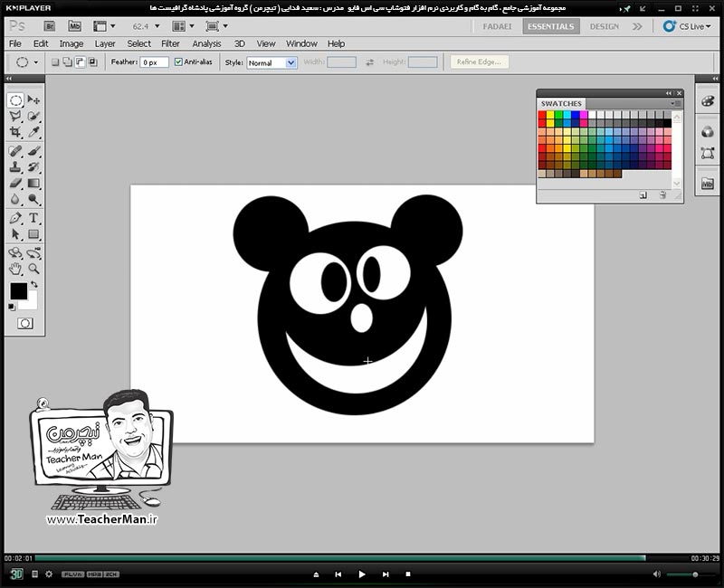This screenshot has width=724, height=588.
Task: Create new swatch of foreground color
Action: click(643, 195)
